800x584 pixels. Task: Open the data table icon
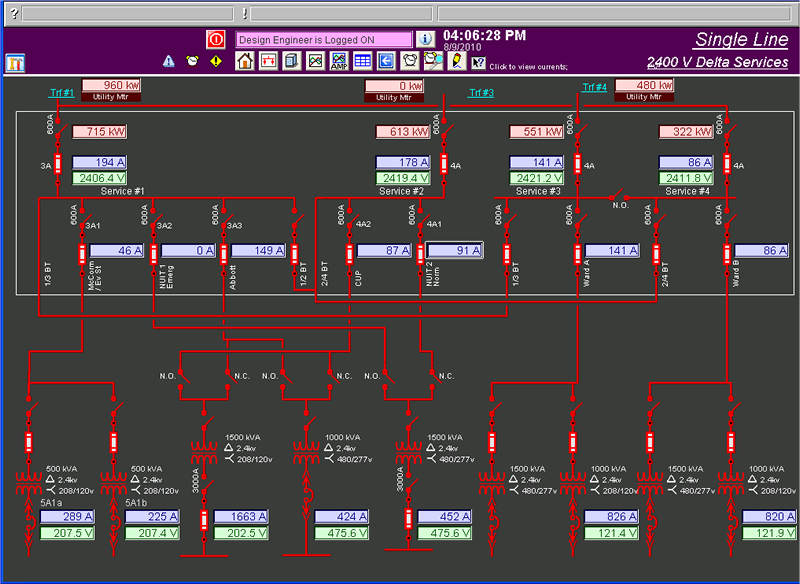tap(362, 62)
